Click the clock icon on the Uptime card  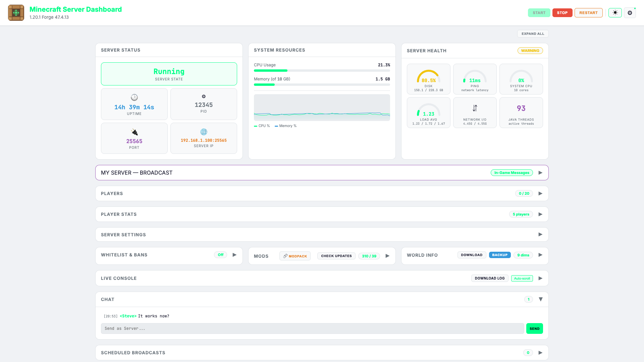click(x=134, y=98)
